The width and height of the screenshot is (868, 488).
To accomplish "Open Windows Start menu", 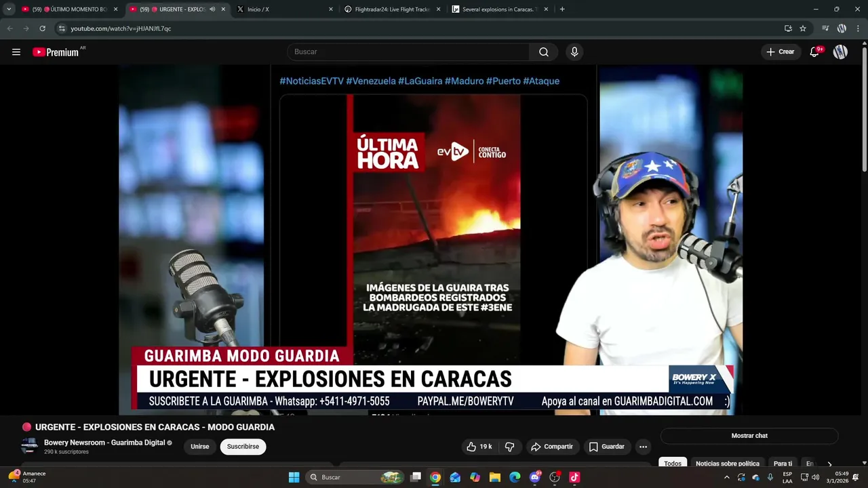I will [x=294, y=477].
